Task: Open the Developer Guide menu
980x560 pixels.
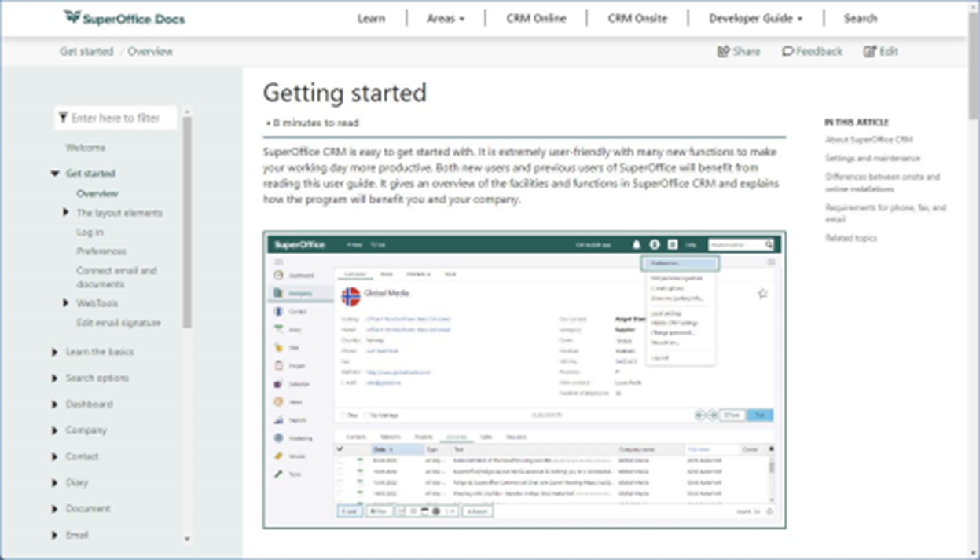Action: [x=755, y=18]
